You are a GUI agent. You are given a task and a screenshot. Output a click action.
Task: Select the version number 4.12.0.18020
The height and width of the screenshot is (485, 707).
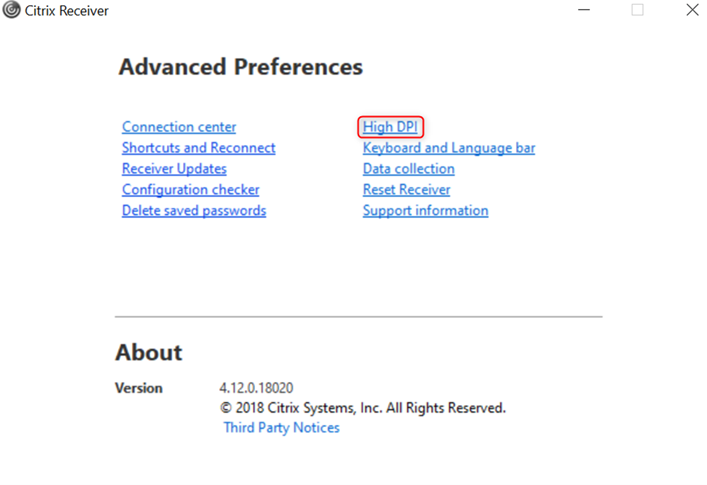[x=256, y=388]
